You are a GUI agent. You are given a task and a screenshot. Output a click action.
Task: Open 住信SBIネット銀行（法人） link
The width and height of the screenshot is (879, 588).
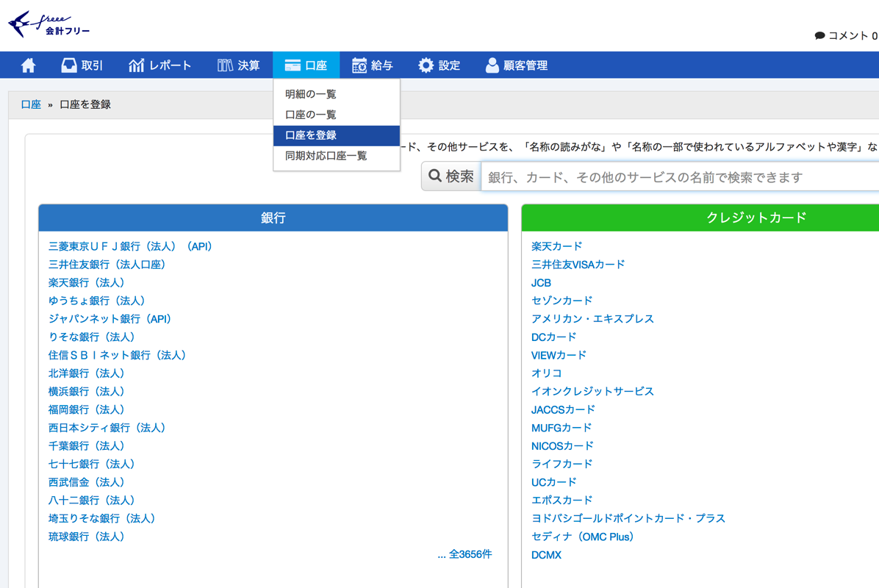click(117, 356)
